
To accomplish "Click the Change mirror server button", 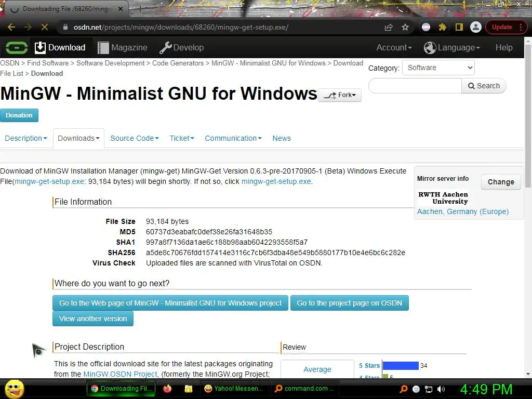I will click(501, 182).
